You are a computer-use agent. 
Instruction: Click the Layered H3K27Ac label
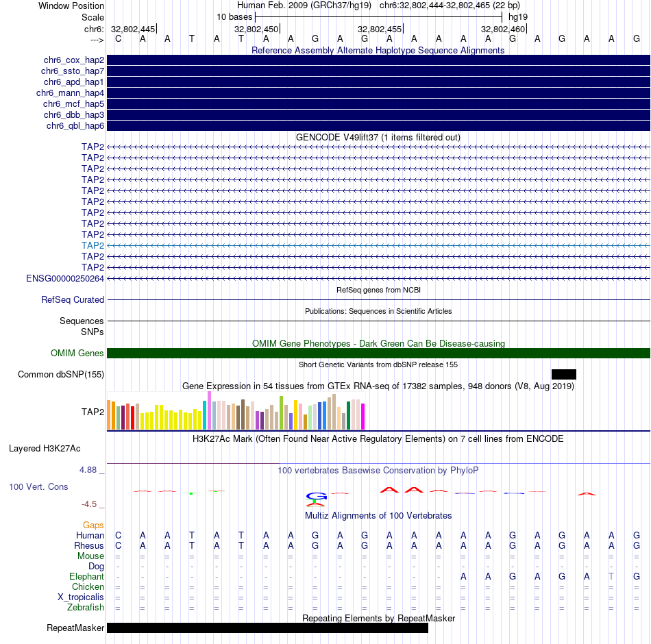pos(45,449)
